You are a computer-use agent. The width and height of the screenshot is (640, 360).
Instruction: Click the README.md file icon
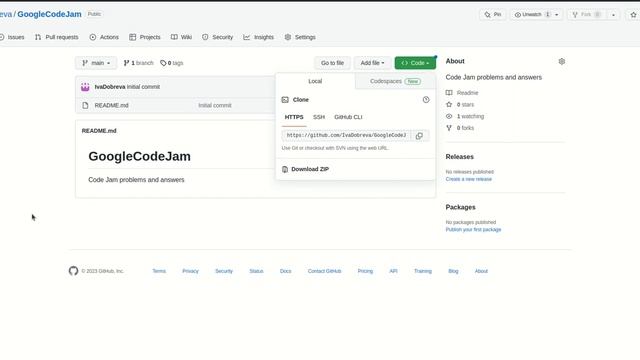coord(85,105)
